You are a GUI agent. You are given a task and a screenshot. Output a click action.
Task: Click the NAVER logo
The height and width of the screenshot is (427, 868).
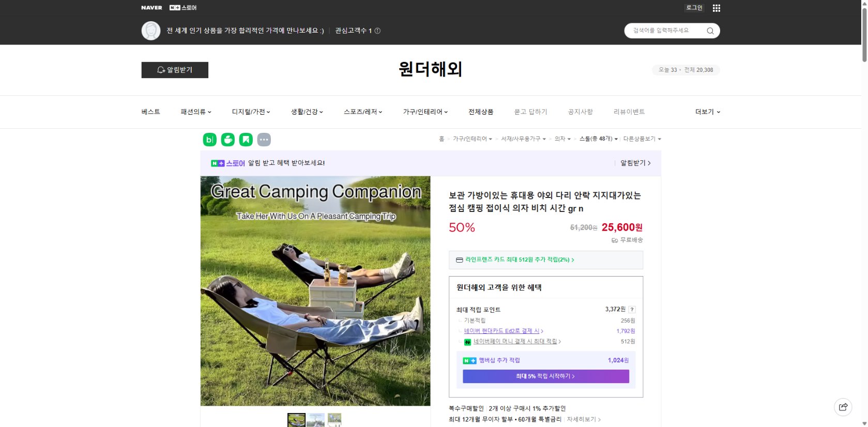click(151, 8)
